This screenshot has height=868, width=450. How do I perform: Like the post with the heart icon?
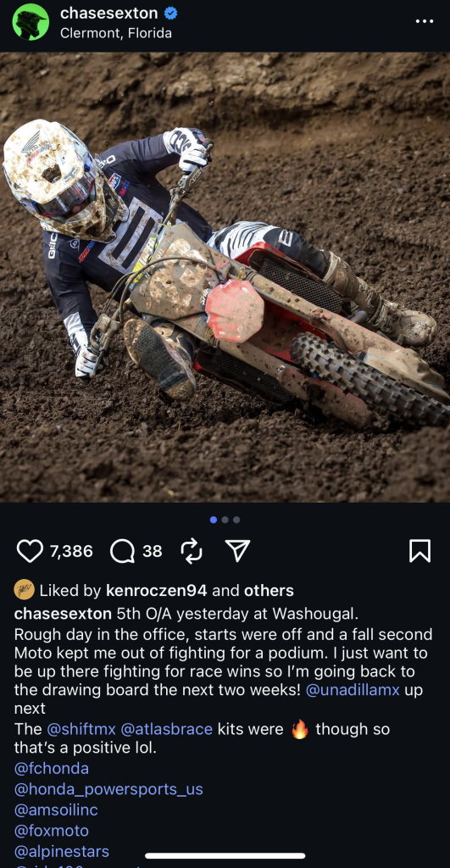click(x=30, y=551)
